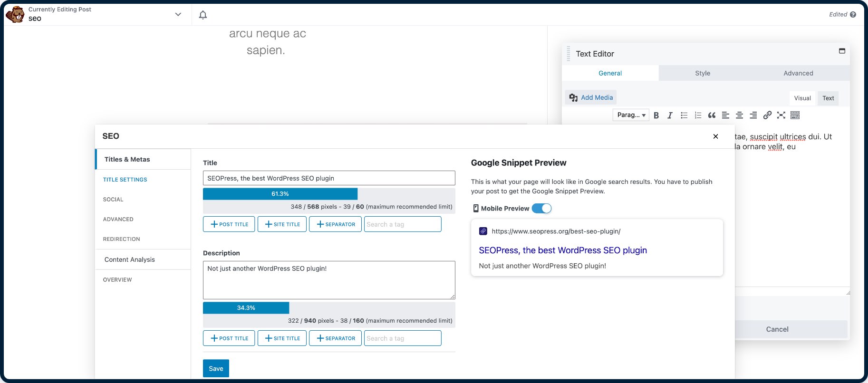Viewport: 868px width, 383px height.
Task: Add Separator tag to Title
Action: point(335,224)
